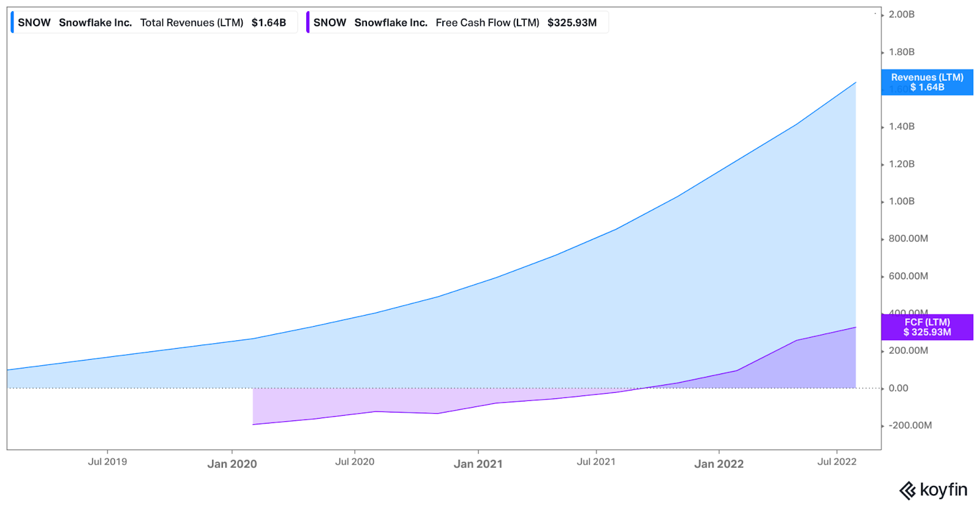Click the Free Cash Flow (LTM) legend entry
980x507 pixels.
tap(457, 23)
